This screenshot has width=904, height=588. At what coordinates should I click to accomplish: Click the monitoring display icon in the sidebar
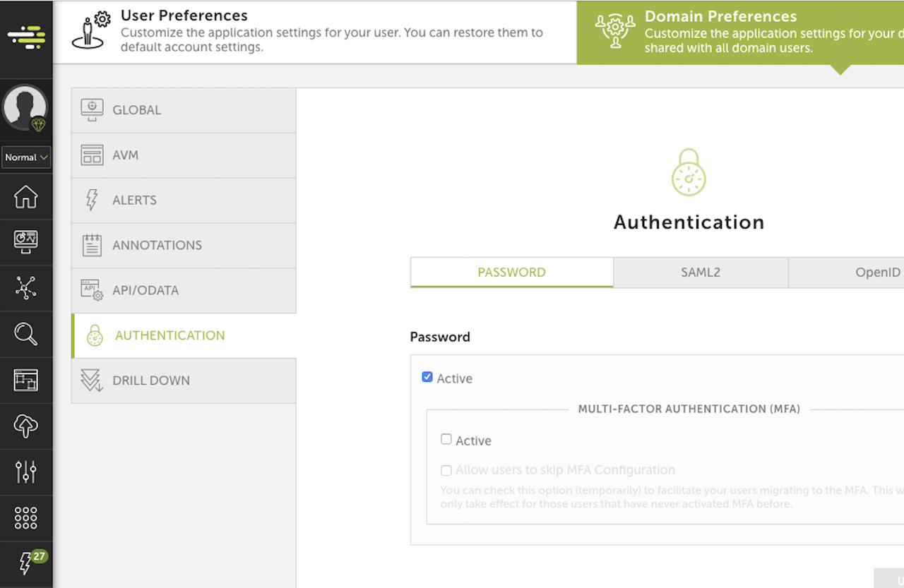26,242
